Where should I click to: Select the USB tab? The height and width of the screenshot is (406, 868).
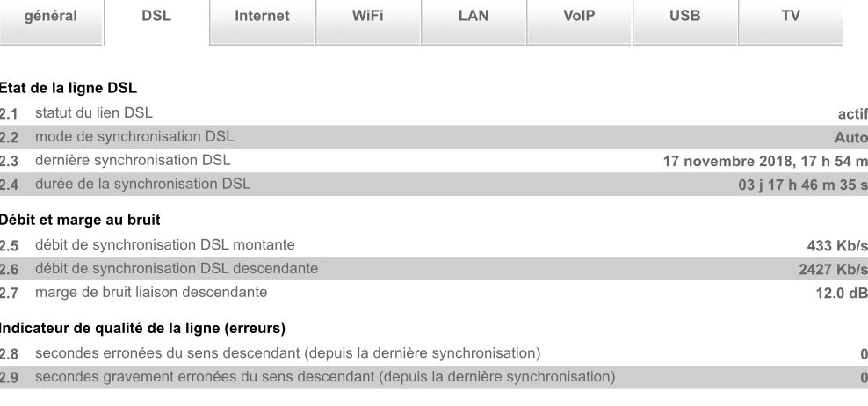684,17
